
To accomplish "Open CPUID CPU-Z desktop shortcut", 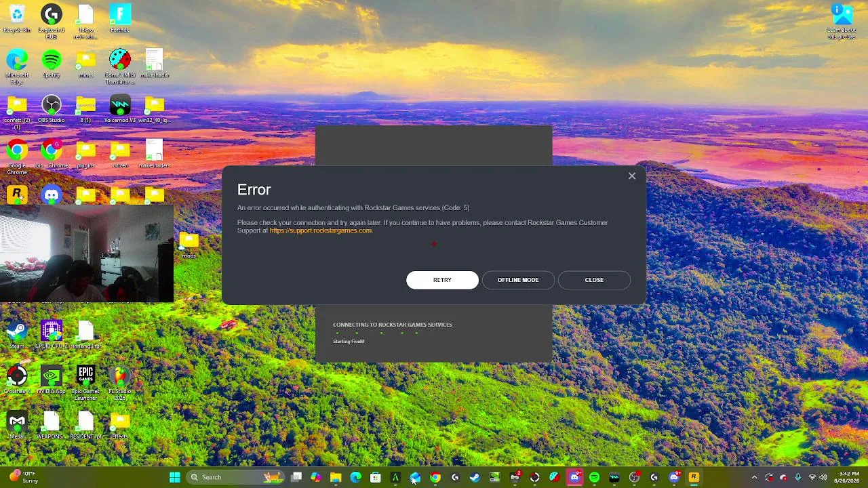I will coord(52,335).
